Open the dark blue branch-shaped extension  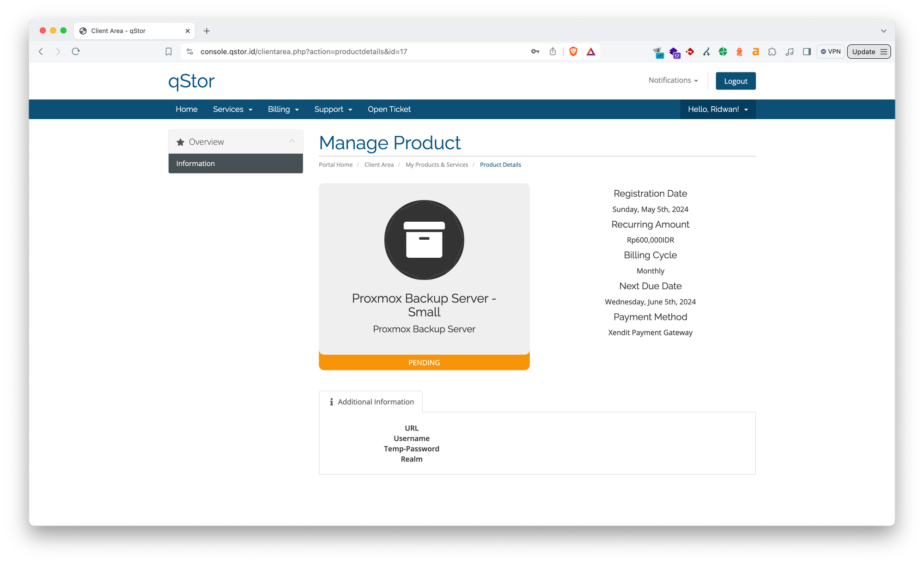click(x=706, y=52)
